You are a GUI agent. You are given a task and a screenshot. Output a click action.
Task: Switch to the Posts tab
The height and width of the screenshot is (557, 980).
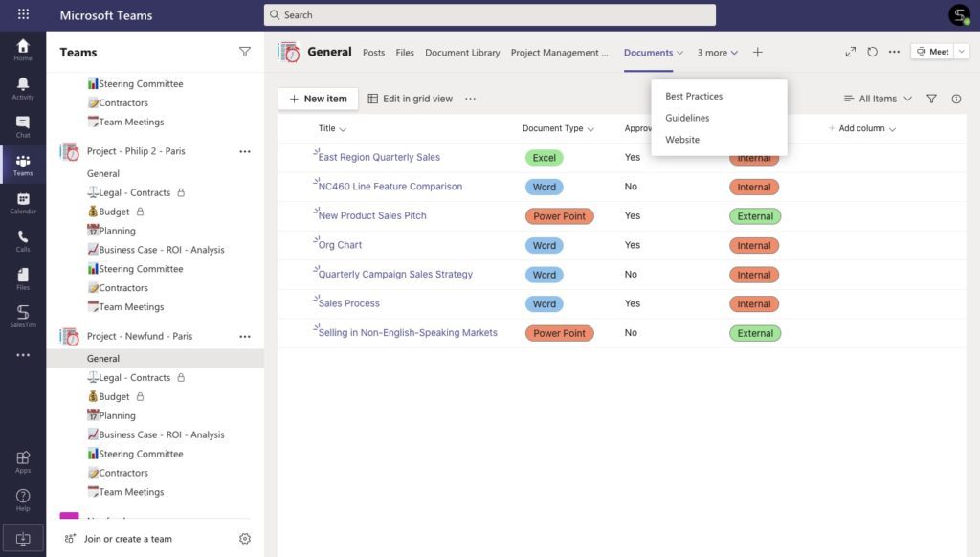point(374,53)
